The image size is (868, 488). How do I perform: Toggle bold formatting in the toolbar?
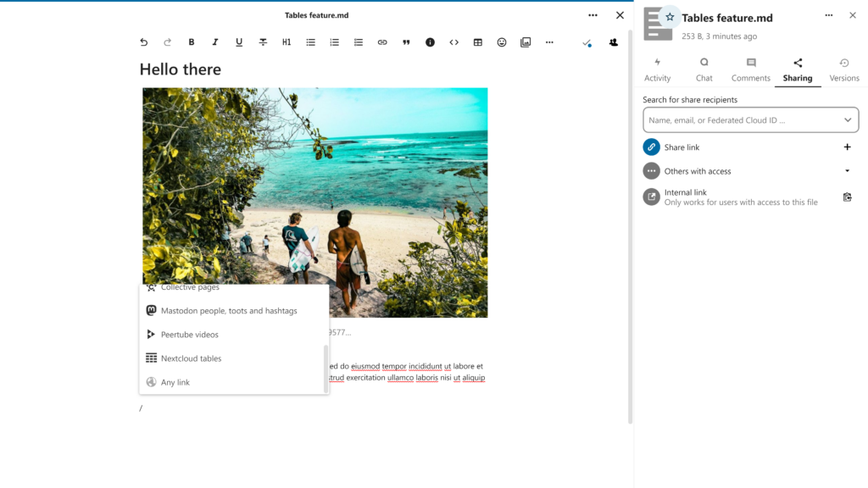[x=191, y=42]
